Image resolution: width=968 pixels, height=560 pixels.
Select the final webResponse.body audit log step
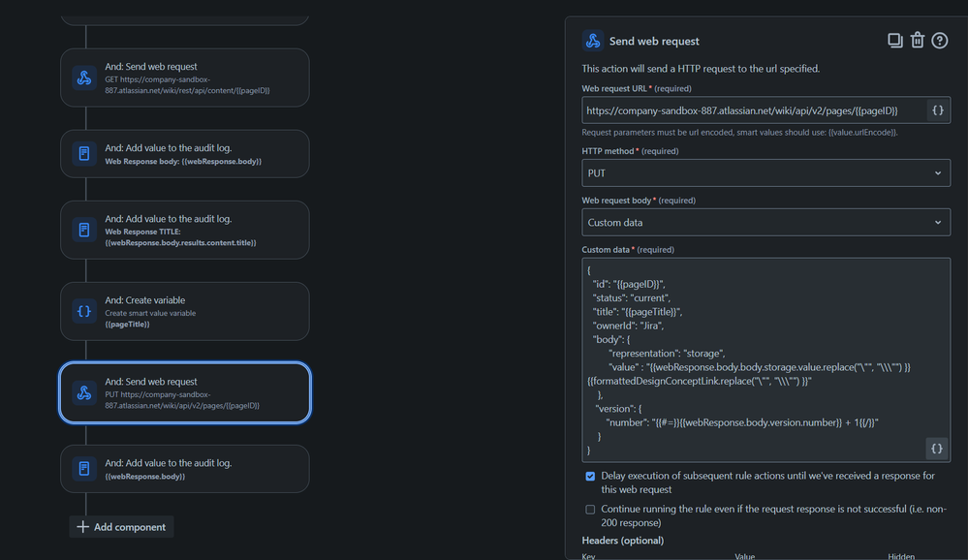(x=184, y=469)
